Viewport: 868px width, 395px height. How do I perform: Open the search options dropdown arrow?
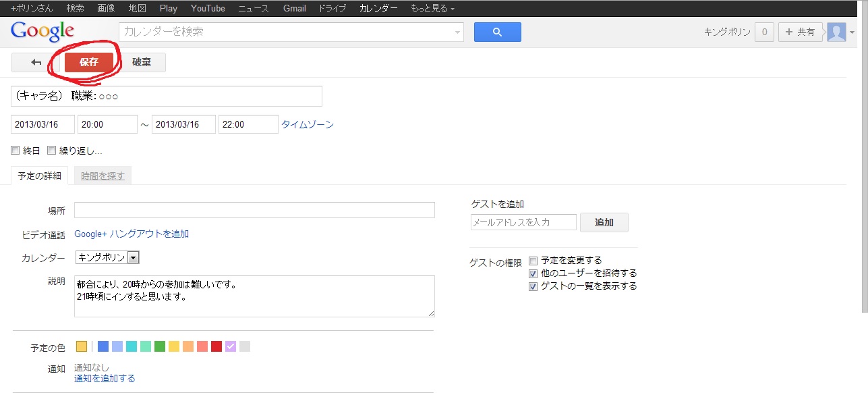tap(457, 32)
